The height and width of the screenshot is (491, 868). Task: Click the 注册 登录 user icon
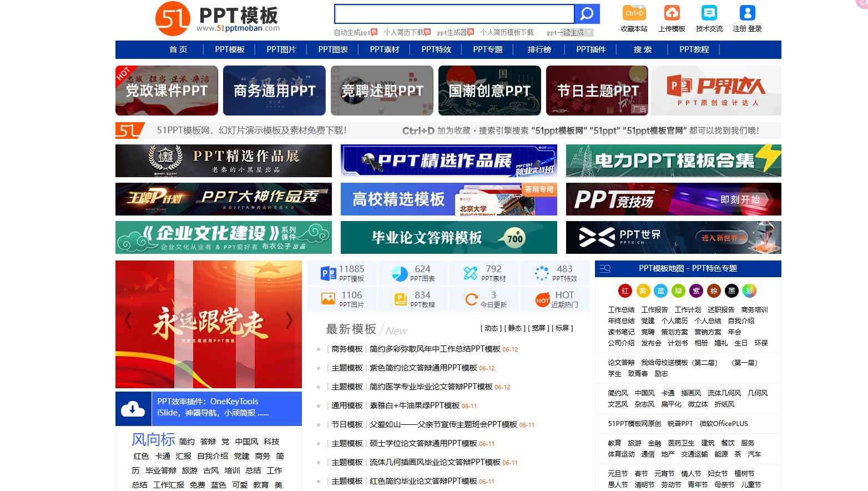(747, 13)
